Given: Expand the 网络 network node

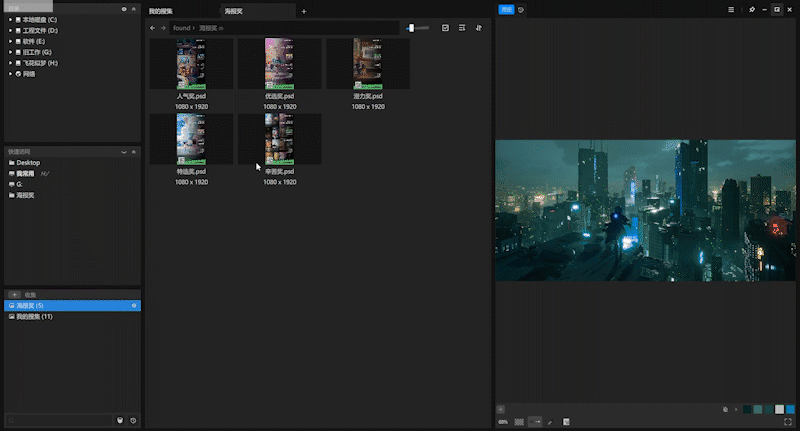Looking at the screenshot, I should (10, 73).
